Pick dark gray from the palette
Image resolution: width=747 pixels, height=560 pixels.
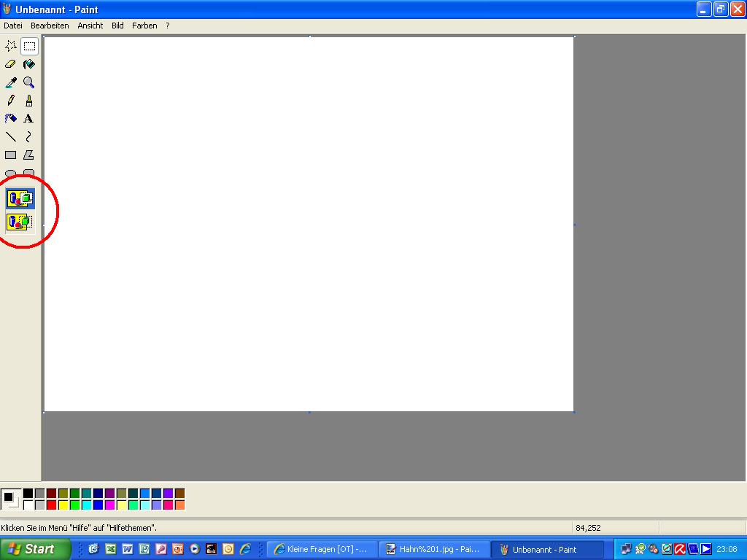click(x=40, y=494)
